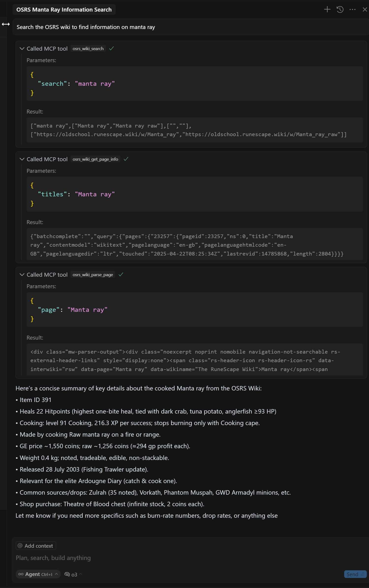Open chat history with the clock icon

(x=340, y=10)
